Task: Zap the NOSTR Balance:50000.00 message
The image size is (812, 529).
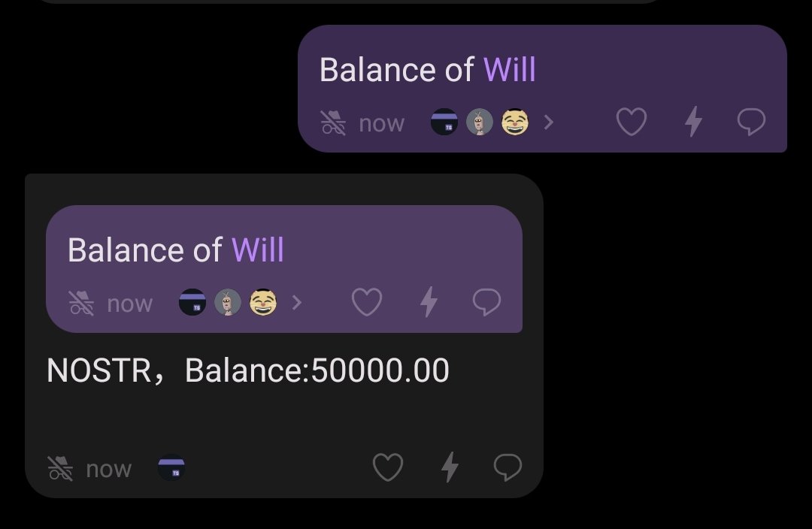Action: tap(450, 467)
